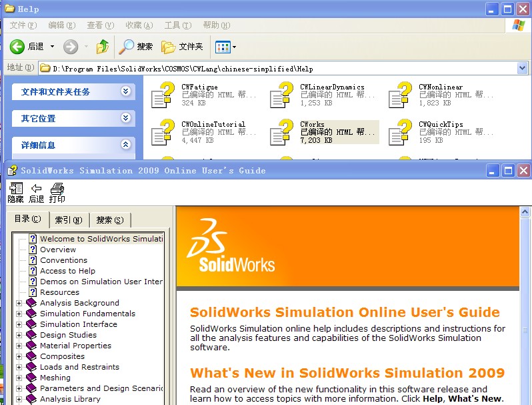Open the 文件(F) menu
Image resolution: width=532 pixels, height=405 pixels.
[23, 25]
